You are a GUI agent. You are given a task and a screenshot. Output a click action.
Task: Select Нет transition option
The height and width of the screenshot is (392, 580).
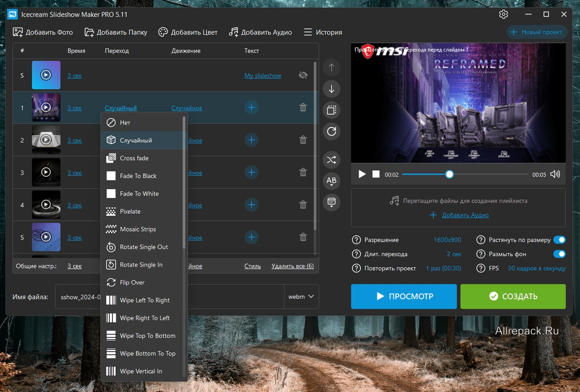click(x=141, y=123)
